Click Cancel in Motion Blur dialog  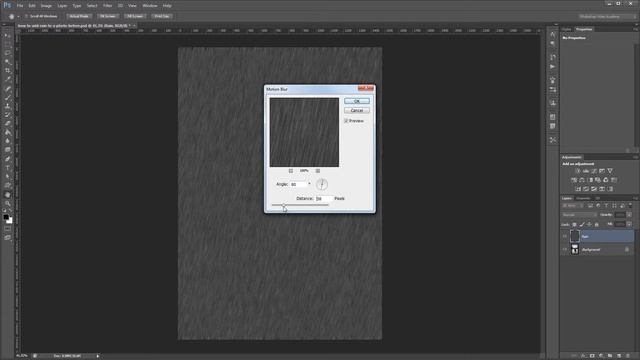(x=357, y=111)
